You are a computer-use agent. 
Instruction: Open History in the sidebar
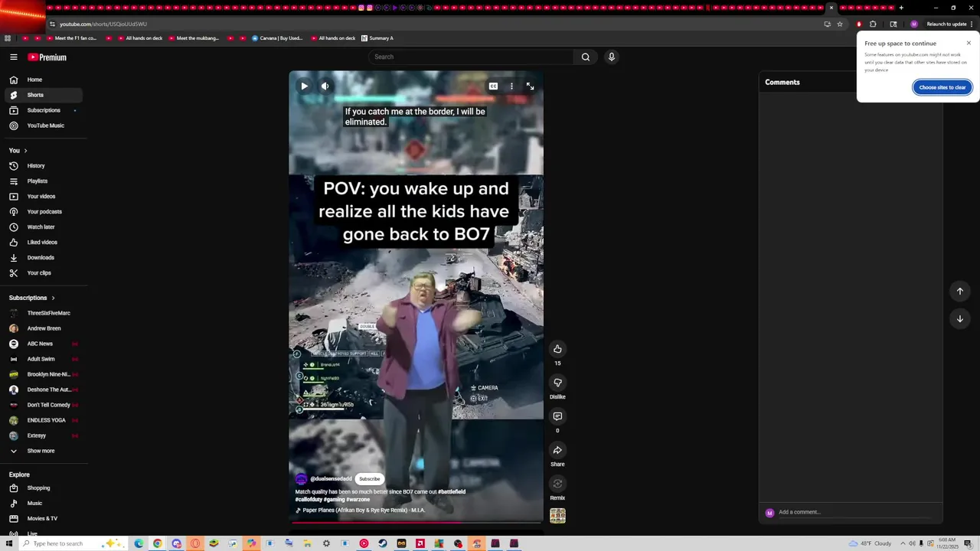(x=44, y=166)
